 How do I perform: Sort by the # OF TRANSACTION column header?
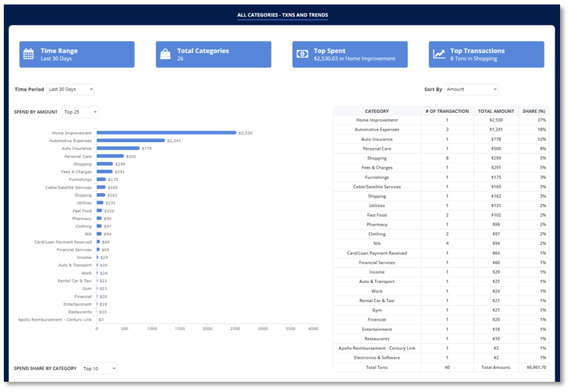(x=447, y=111)
